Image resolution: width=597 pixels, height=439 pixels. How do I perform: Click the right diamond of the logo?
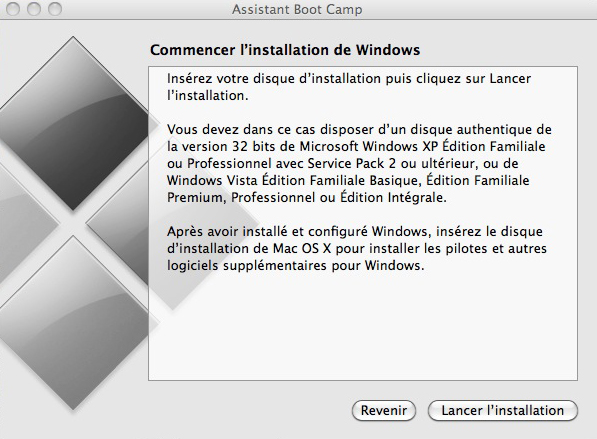coord(118,225)
